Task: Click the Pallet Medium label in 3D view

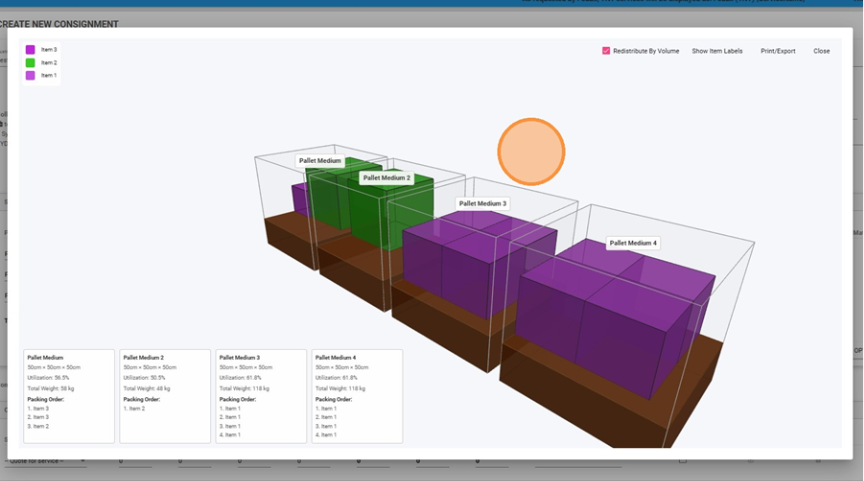Action: click(320, 160)
